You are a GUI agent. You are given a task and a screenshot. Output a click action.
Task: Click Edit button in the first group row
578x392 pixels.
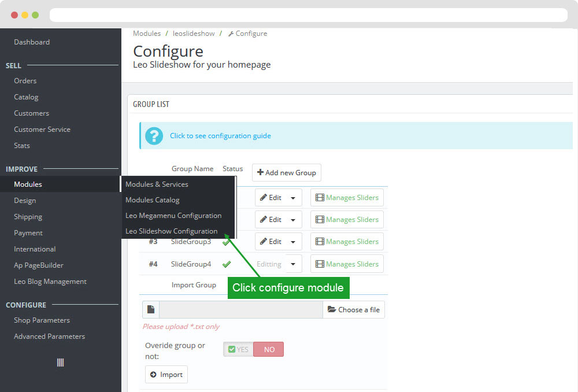pos(270,198)
